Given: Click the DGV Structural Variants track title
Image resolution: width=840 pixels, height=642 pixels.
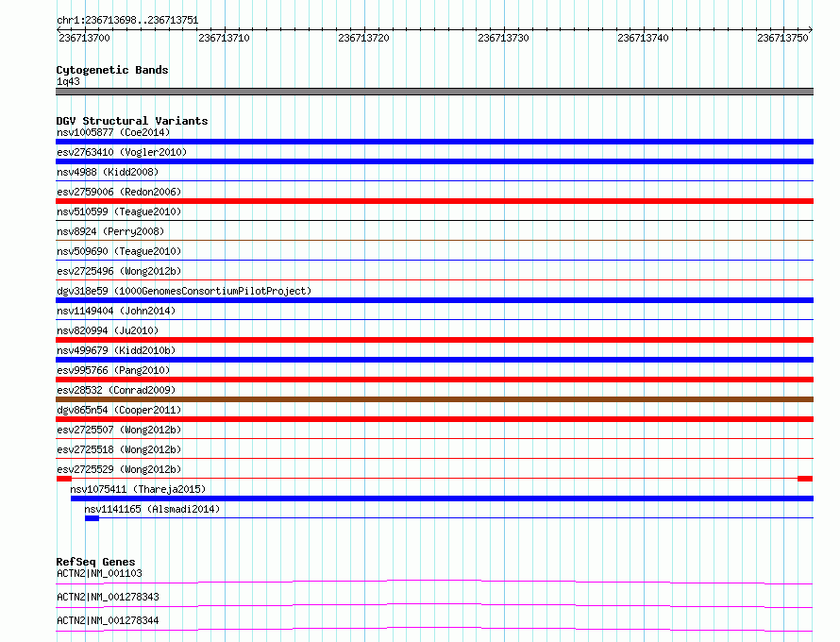Looking at the screenshot, I should 132,121.
